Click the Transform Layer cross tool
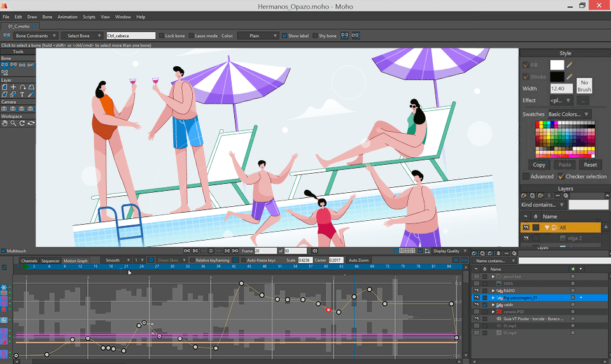Viewport: 611px width, 364px height. click(13, 87)
